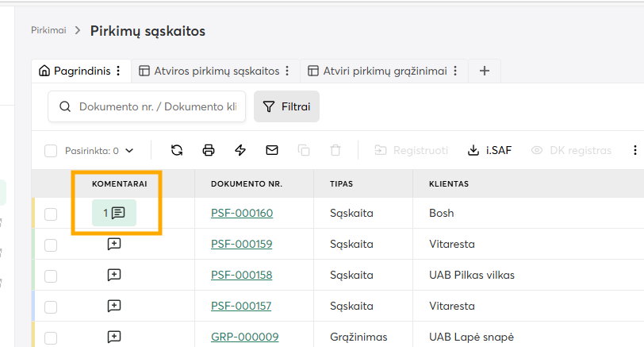Add a comment to PSF-000158
This screenshot has height=347, width=644.
(114, 275)
